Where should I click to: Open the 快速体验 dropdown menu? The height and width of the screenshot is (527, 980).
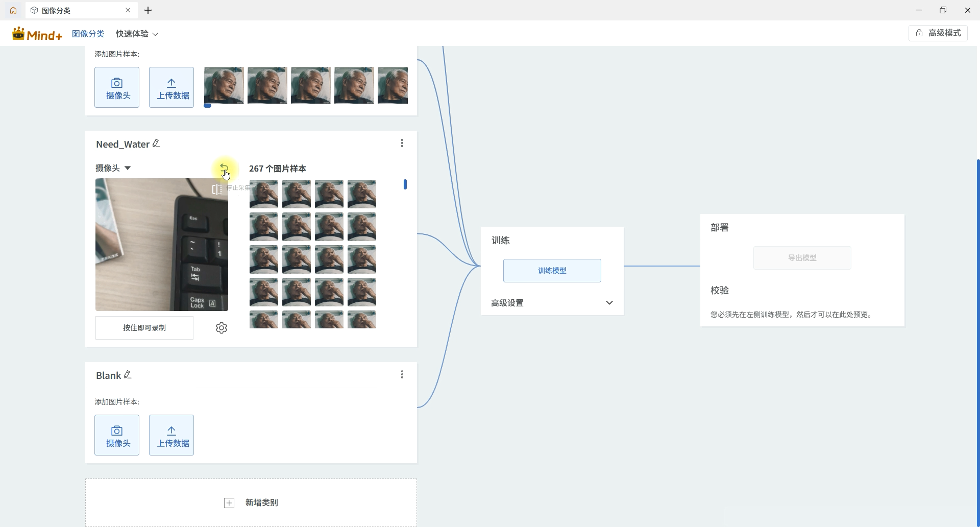pyautogui.click(x=137, y=34)
